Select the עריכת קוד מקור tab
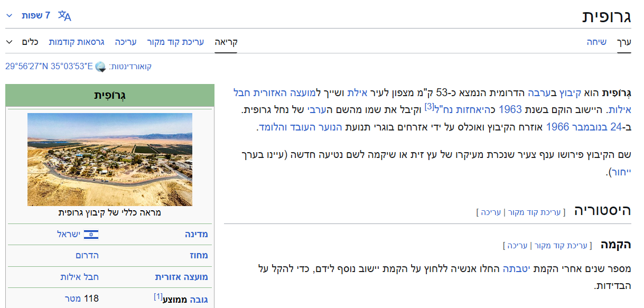Screen dimensions: 644x308 (x=175, y=42)
